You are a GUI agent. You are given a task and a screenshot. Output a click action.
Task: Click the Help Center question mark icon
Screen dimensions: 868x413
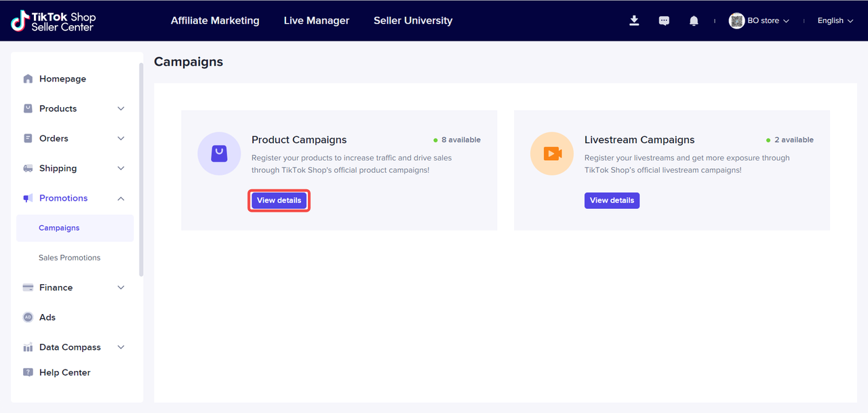28,372
